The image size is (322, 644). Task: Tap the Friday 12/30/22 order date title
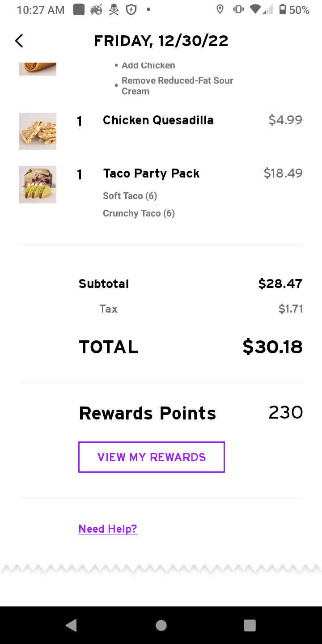161,41
